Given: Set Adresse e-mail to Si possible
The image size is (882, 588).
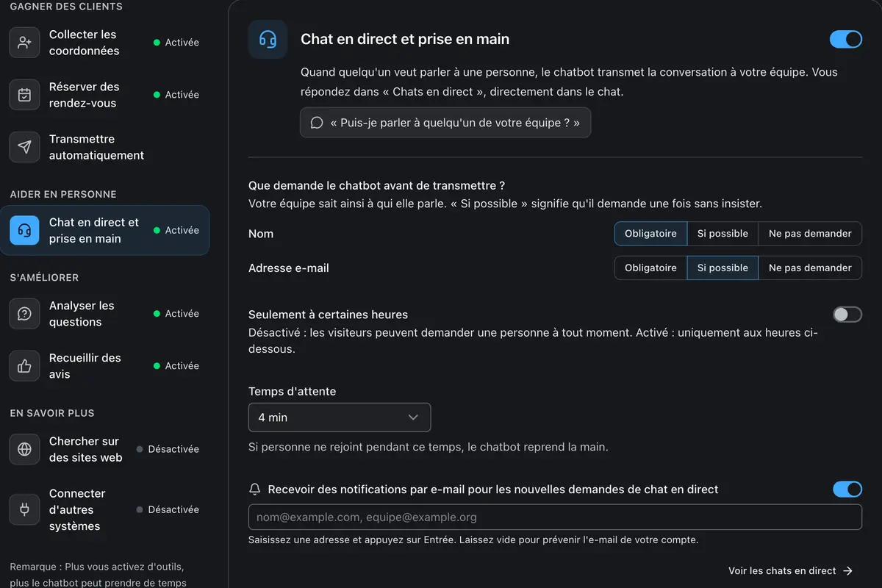Looking at the screenshot, I should click(723, 268).
